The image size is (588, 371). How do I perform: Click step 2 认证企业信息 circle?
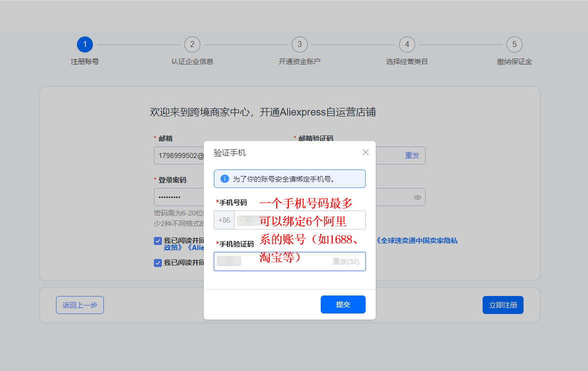click(192, 44)
